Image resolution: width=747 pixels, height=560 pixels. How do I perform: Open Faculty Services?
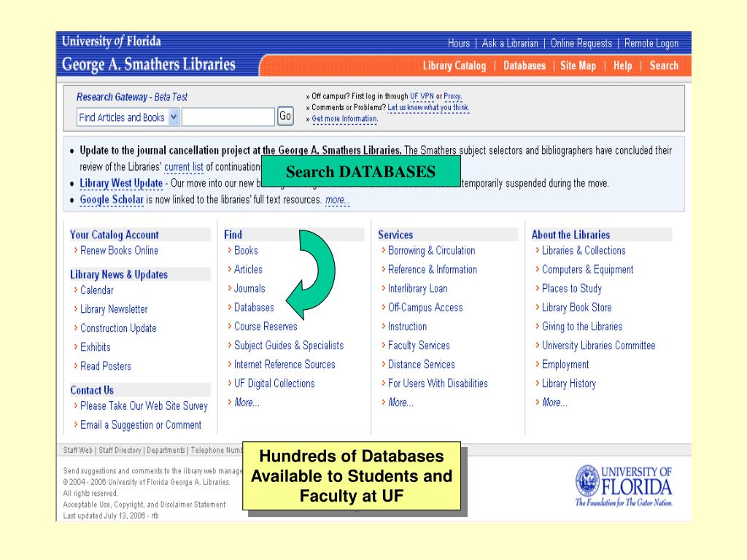coord(419,346)
